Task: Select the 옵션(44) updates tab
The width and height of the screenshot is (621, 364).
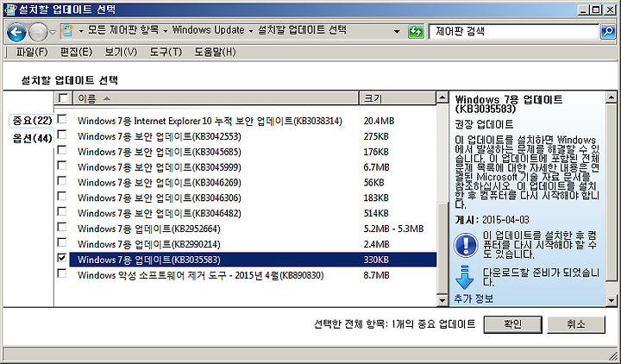Action: coord(32,138)
